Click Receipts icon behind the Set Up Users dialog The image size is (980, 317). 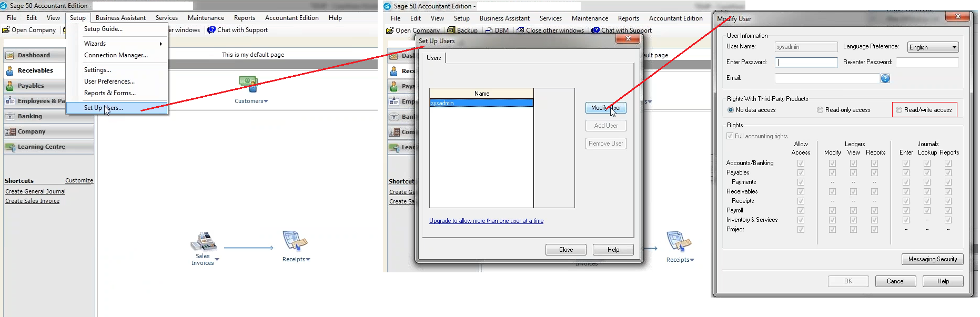point(679,242)
